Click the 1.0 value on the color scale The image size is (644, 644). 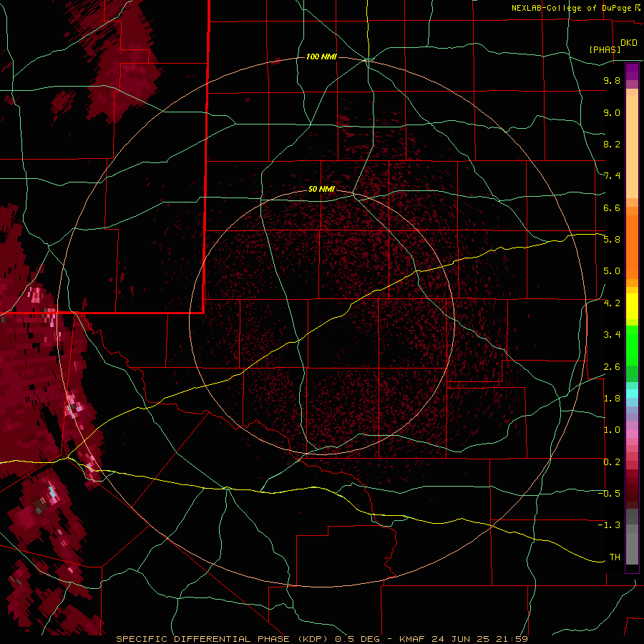click(612, 430)
